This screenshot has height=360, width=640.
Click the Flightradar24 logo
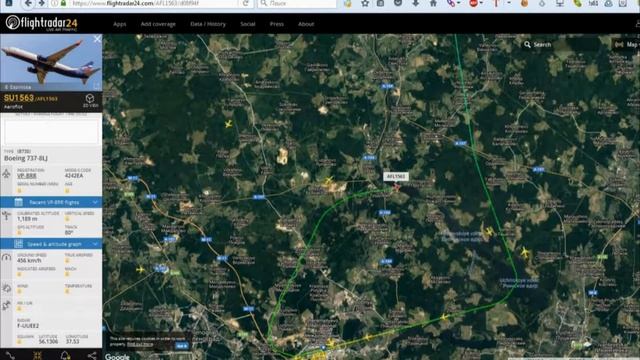41,23
